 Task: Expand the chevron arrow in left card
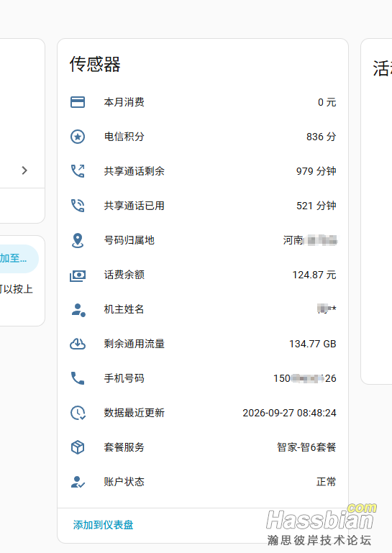point(24,170)
